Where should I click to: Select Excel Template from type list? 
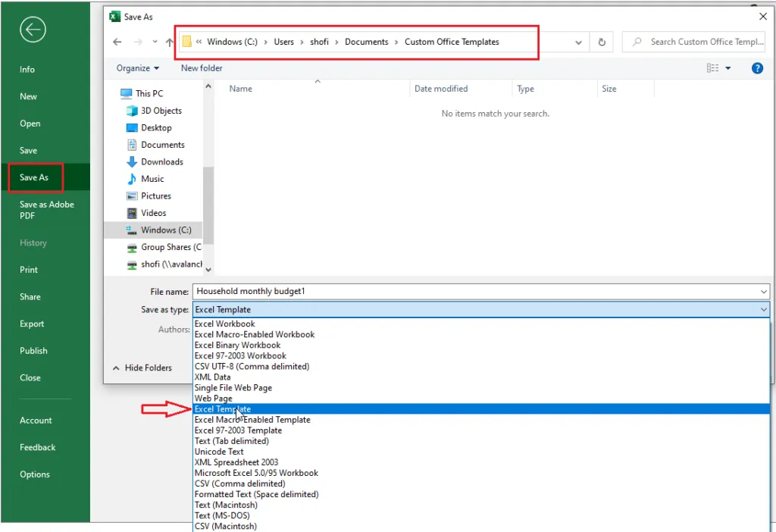click(481, 409)
